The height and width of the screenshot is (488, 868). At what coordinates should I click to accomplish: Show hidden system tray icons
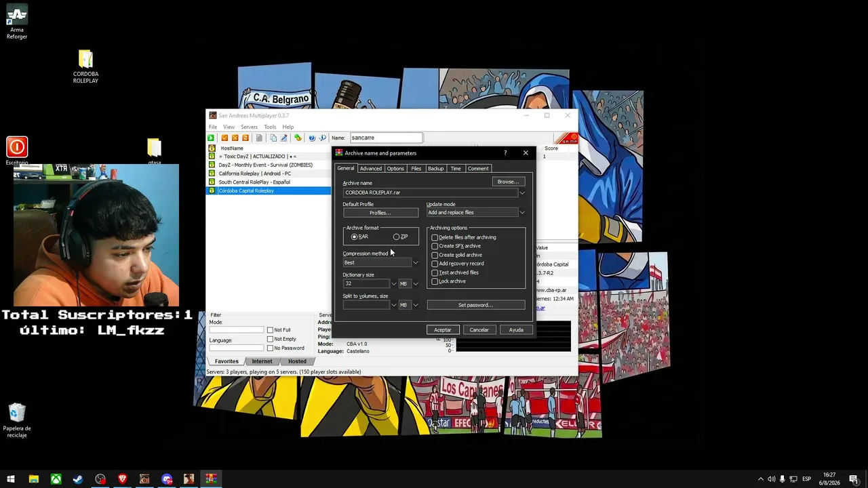760,479
